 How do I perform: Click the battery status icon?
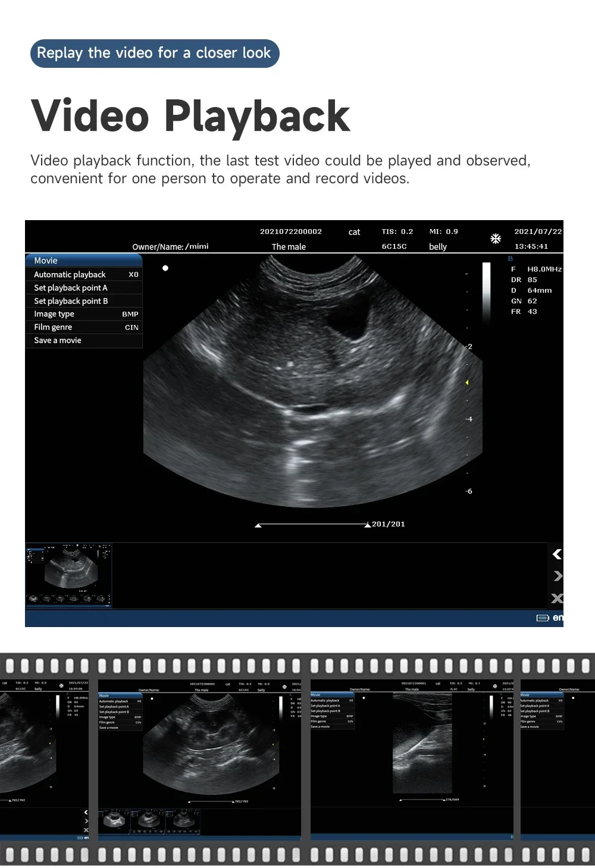pos(543,618)
